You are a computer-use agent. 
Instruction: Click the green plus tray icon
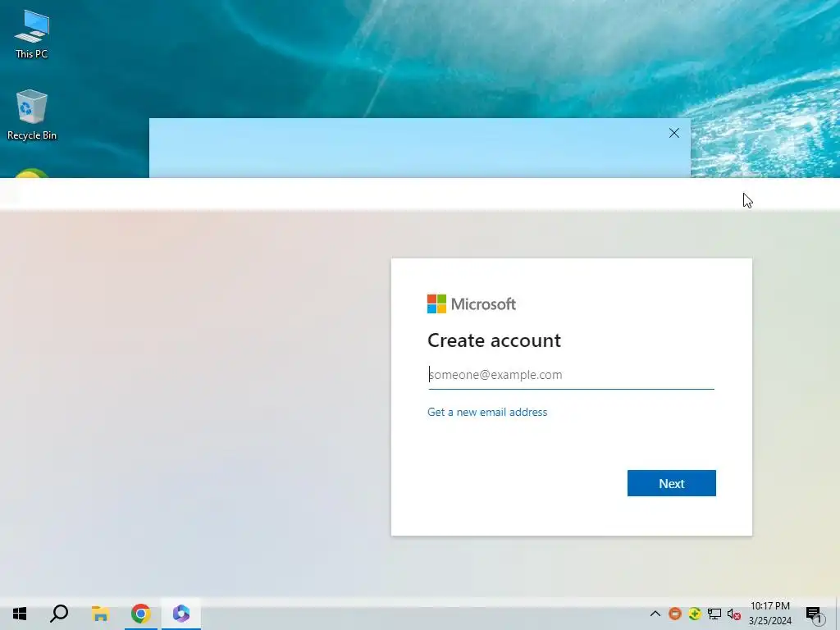pyautogui.click(x=694, y=614)
